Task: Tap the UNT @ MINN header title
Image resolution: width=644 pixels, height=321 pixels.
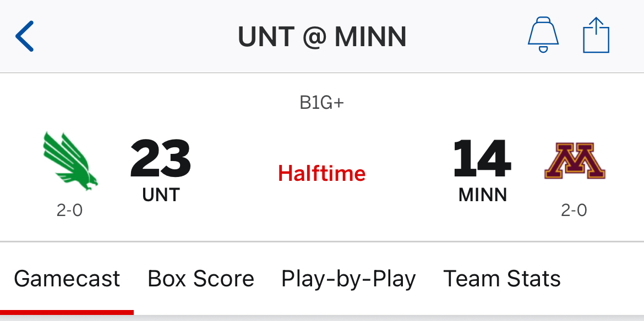Action: (322, 37)
